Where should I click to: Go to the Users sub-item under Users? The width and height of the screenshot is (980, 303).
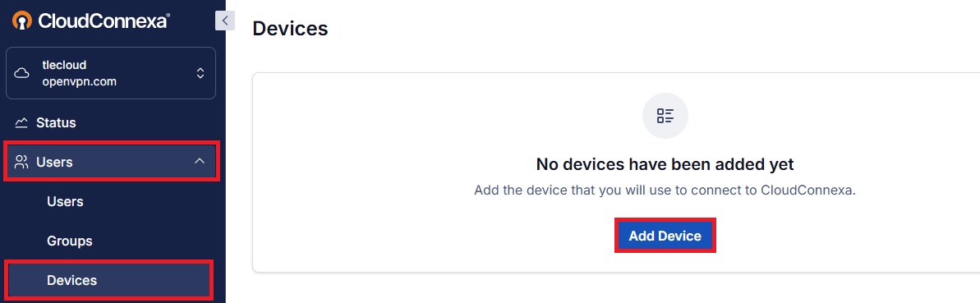point(65,202)
